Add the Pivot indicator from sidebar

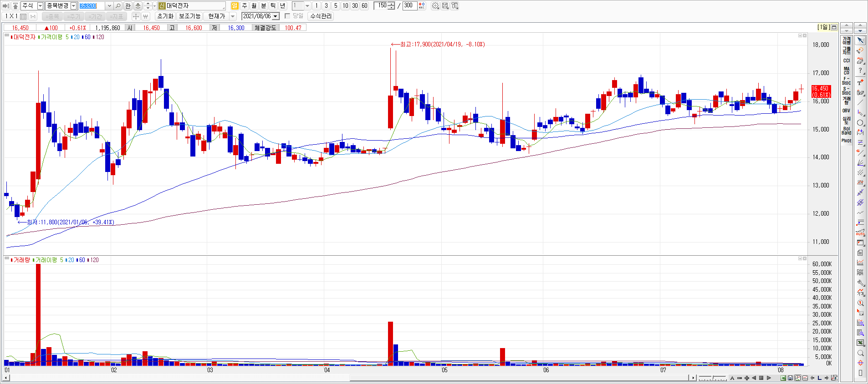847,141
